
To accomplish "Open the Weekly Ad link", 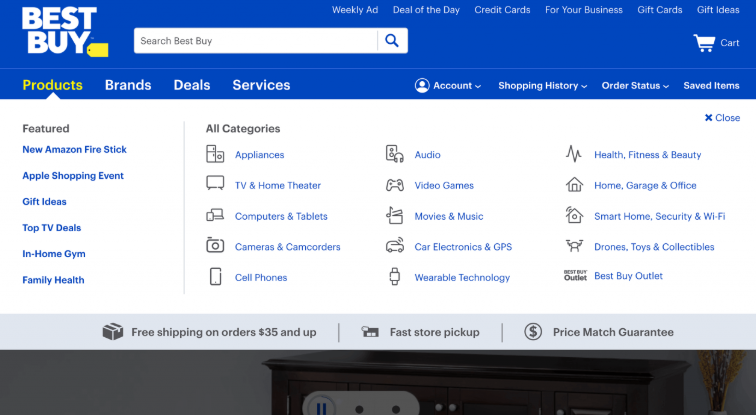I will [x=355, y=10].
